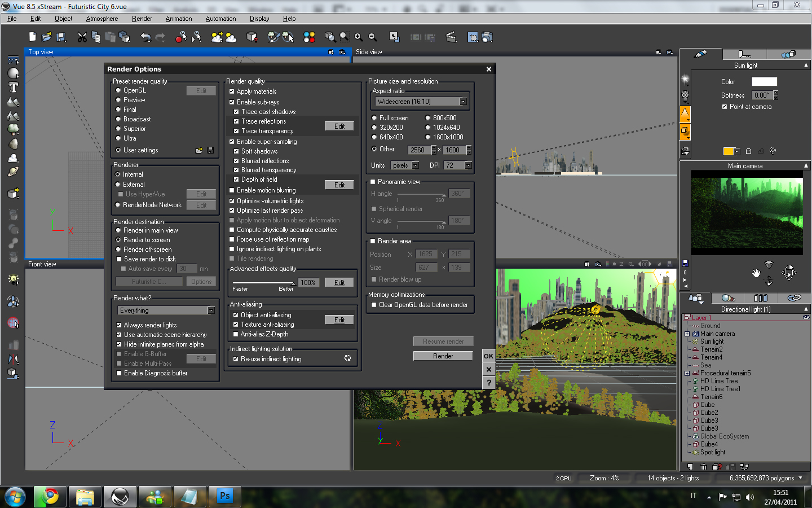Viewport: 812px width, 508px height.
Task: Open the Display menu
Action: tap(259, 19)
